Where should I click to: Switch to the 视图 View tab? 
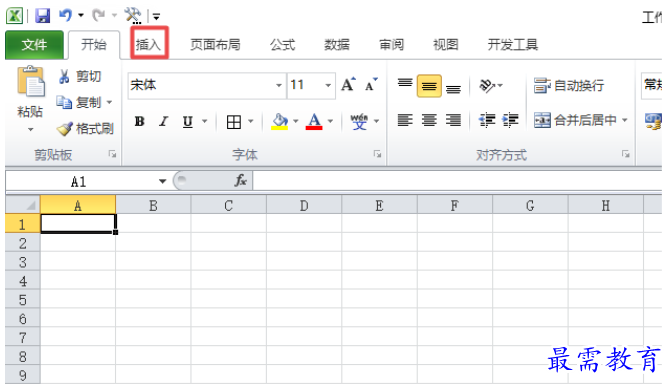coord(446,44)
